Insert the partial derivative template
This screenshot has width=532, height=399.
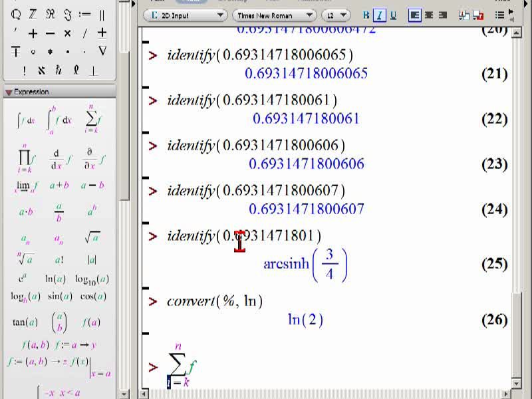tap(94, 159)
